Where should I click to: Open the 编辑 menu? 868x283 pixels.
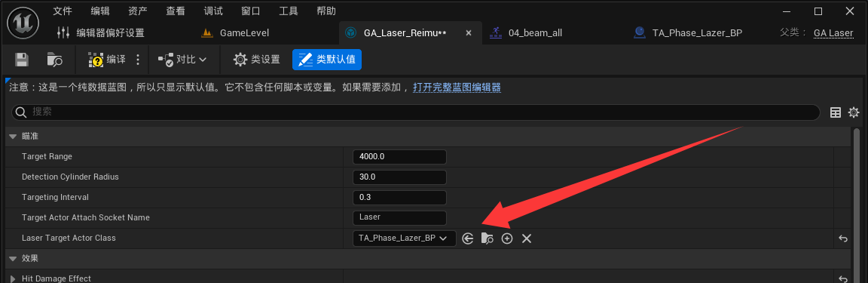pos(99,11)
